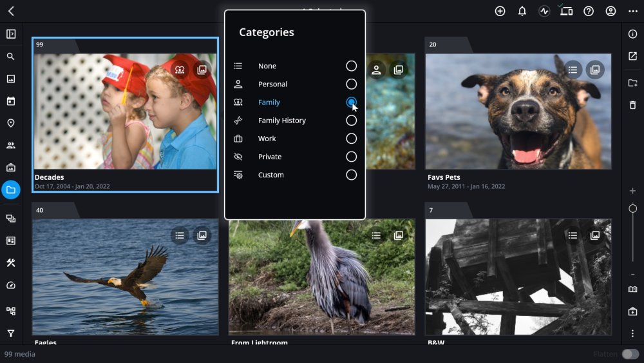
Task: Click the filter funnel icon
Action: pyautogui.click(x=11, y=333)
